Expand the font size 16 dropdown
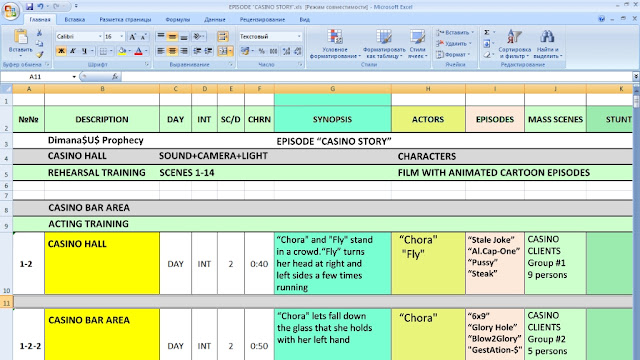Image resolution: width=640 pixels, height=360 pixels. [x=122, y=37]
